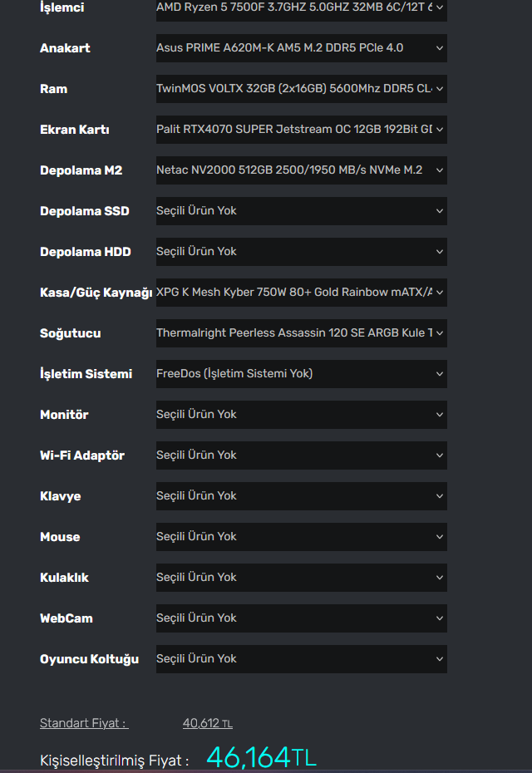Choose a Depolama HDD product
Image resolution: width=532 pixels, height=773 pixels.
301,252
